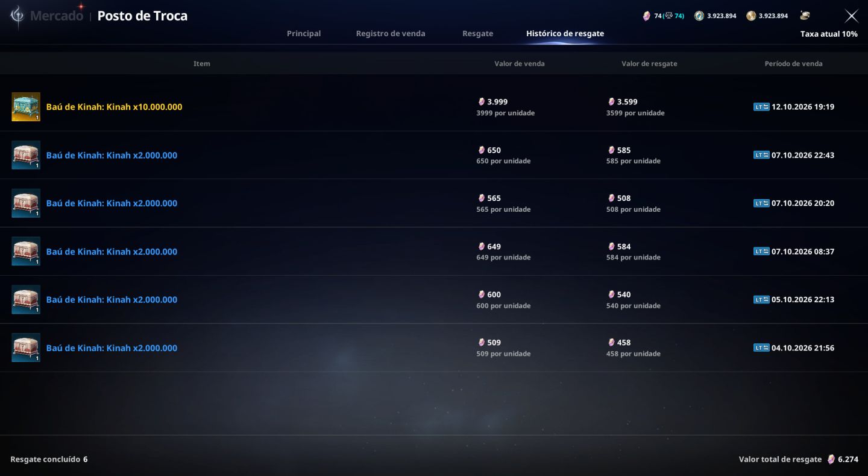Click the LT icon beside 05.10.2026 22:13
The image size is (868, 476).
761,300
